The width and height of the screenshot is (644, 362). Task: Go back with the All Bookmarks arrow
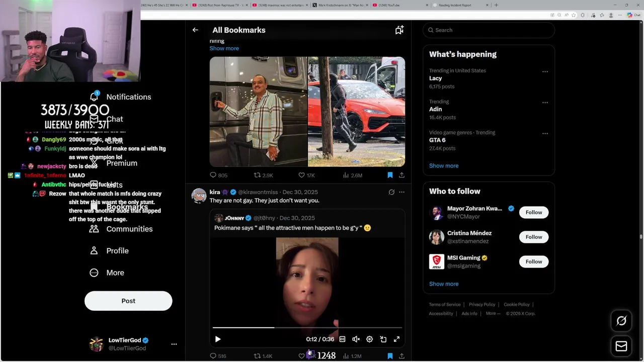click(x=195, y=30)
